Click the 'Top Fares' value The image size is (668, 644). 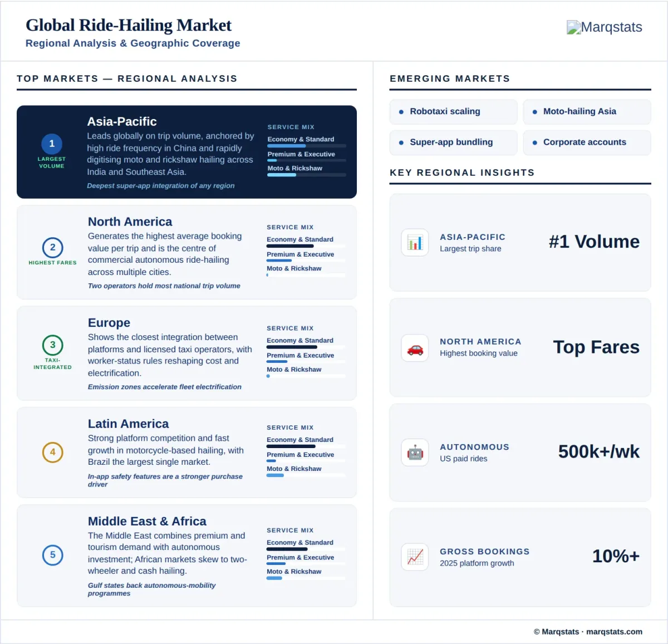click(596, 347)
